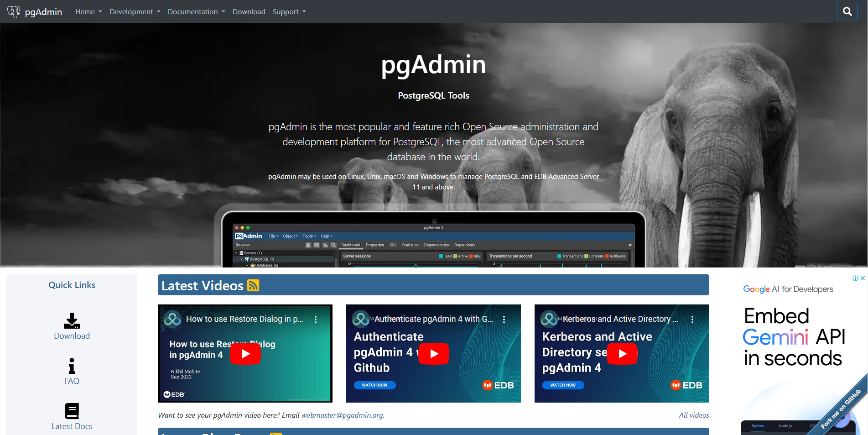
Task: Expand the Support dropdown menu
Action: 289,11
